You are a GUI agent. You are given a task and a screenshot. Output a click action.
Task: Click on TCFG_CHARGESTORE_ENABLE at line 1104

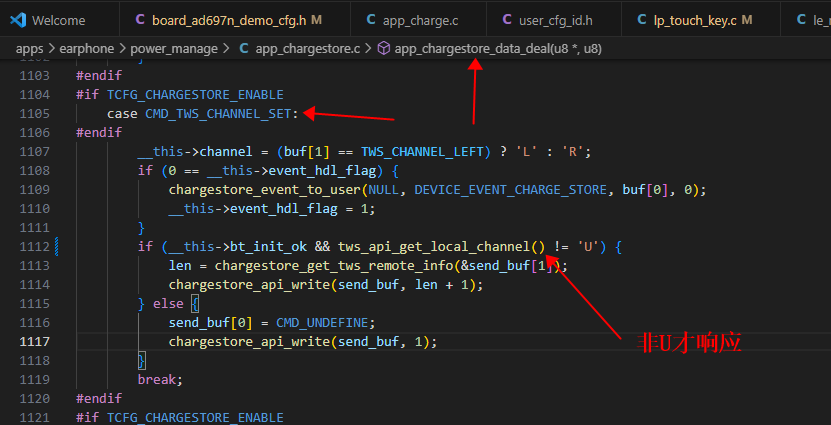[x=195, y=94]
